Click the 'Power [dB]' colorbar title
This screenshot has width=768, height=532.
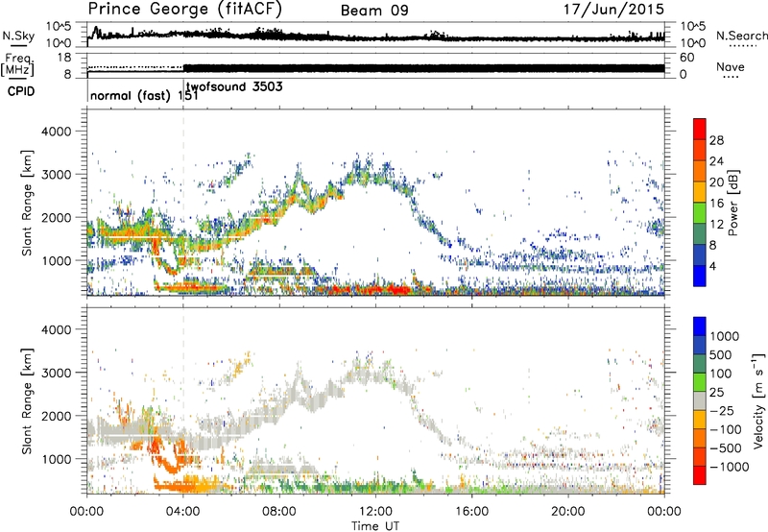tap(733, 203)
